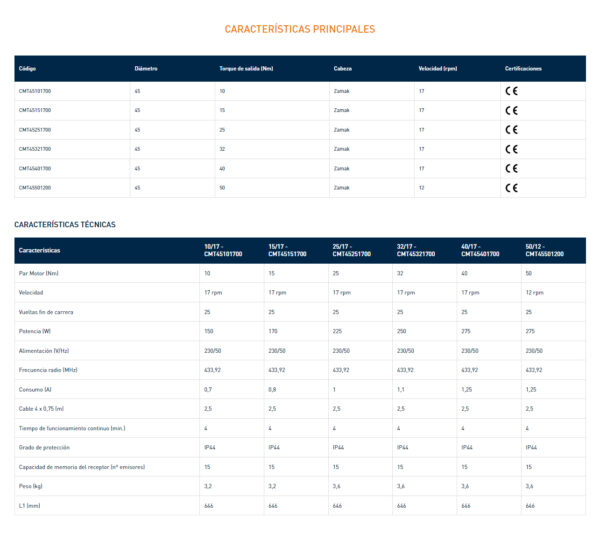Select the 10/17 - CMT45101700 column header

coord(225,250)
